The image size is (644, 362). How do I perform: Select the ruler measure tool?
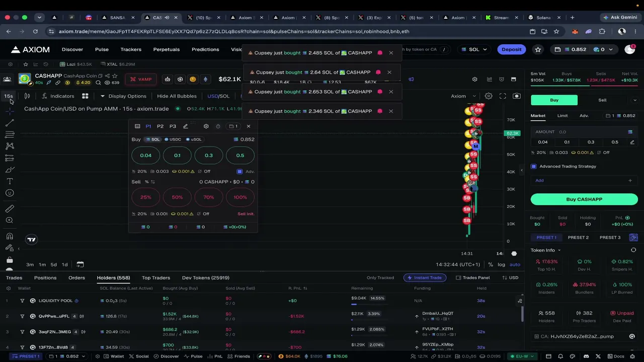[x=10, y=209]
